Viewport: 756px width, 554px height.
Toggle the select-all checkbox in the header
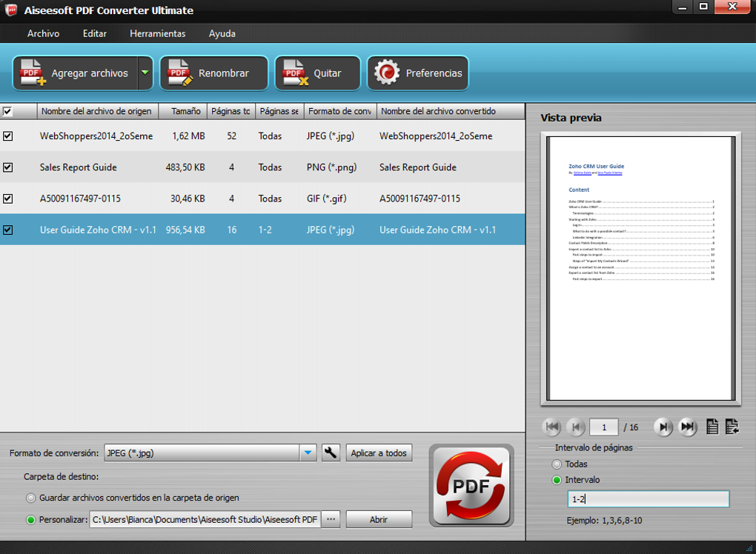pyautogui.click(x=8, y=110)
